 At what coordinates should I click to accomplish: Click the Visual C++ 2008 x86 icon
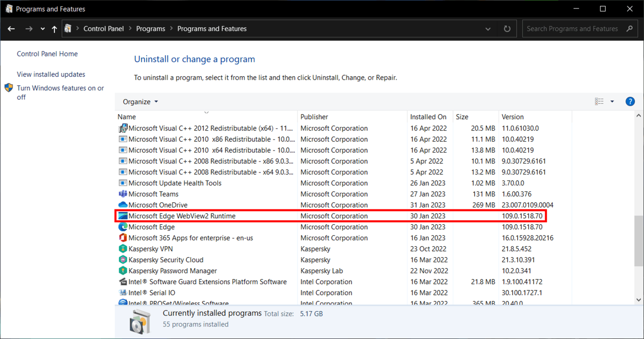pos(123,161)
